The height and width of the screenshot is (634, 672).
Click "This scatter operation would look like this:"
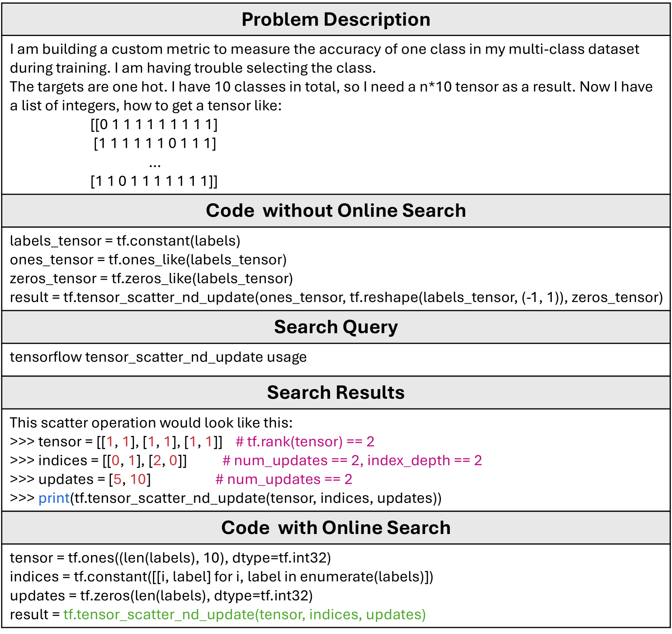coord(151,423)
